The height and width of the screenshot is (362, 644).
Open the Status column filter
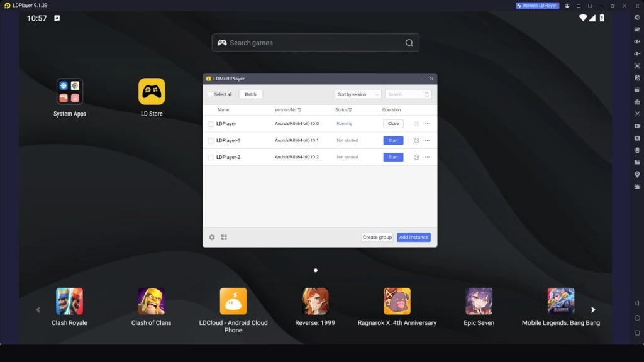coord(350,110)
